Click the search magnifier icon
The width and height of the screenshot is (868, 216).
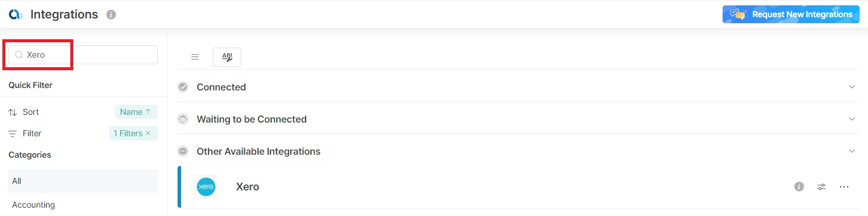point(19,55)
